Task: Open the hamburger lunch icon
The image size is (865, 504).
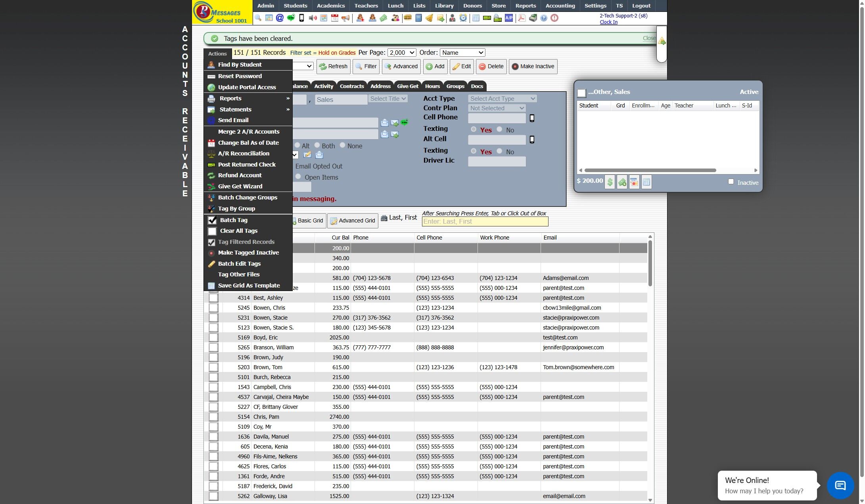Action: (x=407, y=18)
